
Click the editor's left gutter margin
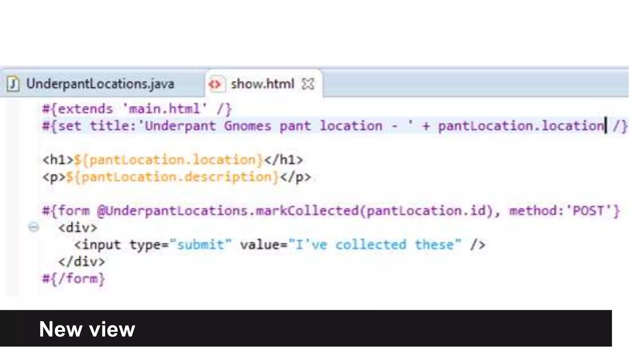coord(13,195)
